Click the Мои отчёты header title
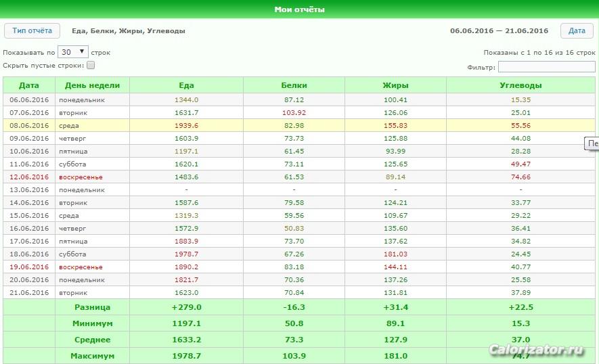This screenshot has height=364, width=599. [x=299, y=9]
